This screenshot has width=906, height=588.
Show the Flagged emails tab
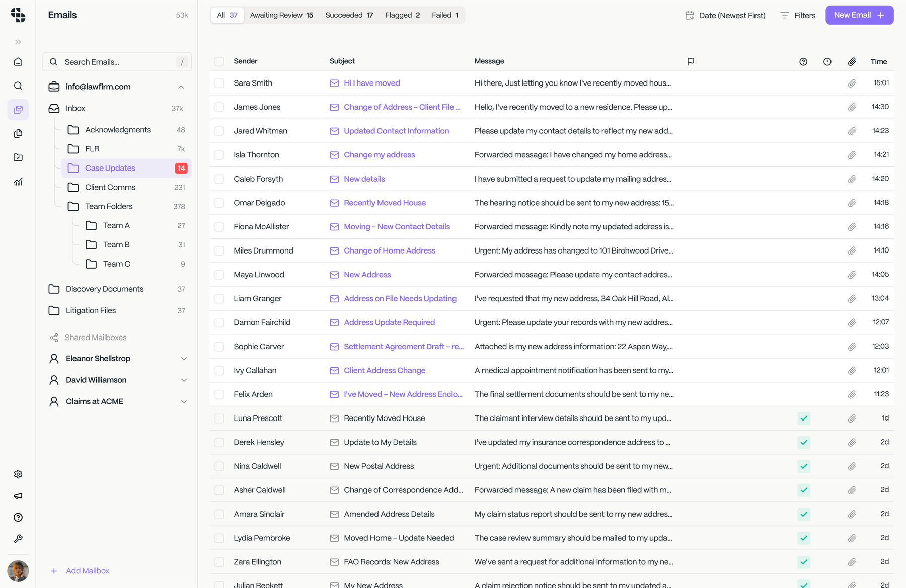point(403,15)
